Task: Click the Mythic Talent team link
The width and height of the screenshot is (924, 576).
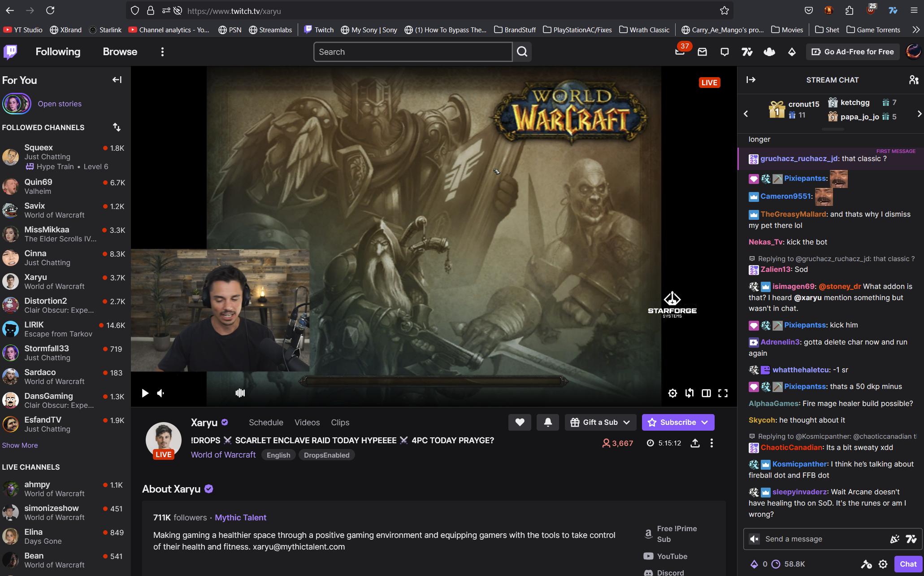Action: click(240, 517)
